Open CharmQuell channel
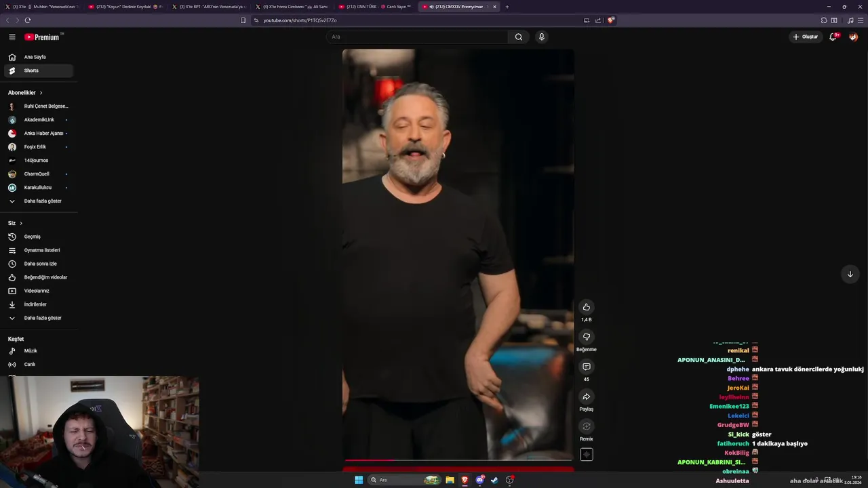The height and width of the screenshot is (488, 868). point(39,174)
